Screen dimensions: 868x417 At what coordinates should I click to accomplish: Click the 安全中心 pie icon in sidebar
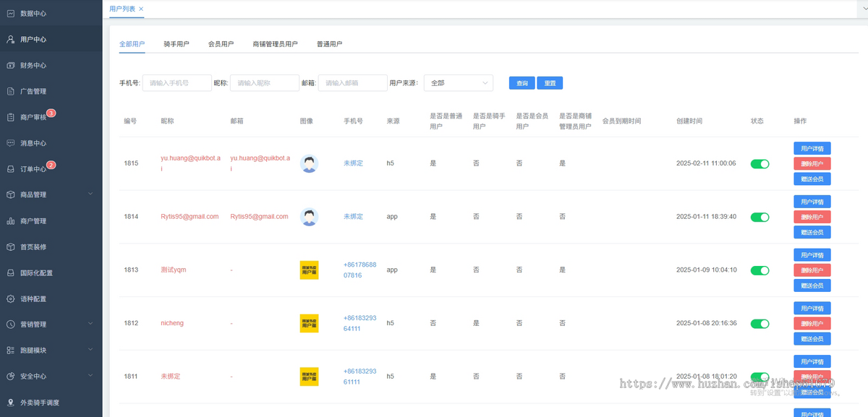click(11, 377)
